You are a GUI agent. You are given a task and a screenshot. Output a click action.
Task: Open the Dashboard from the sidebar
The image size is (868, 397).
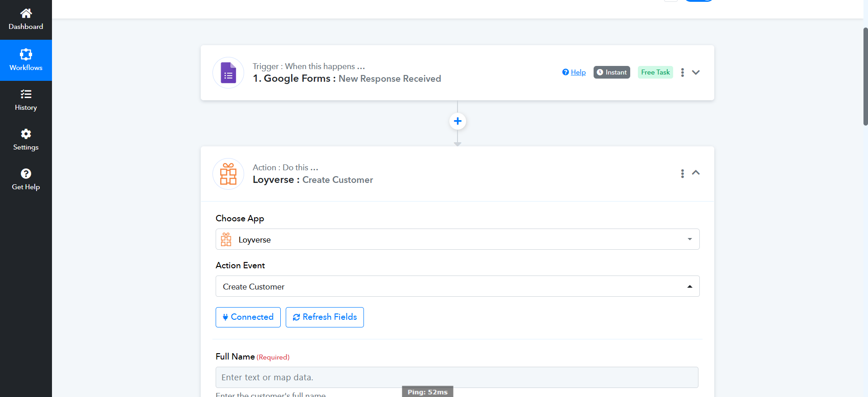tap(26, 20)
